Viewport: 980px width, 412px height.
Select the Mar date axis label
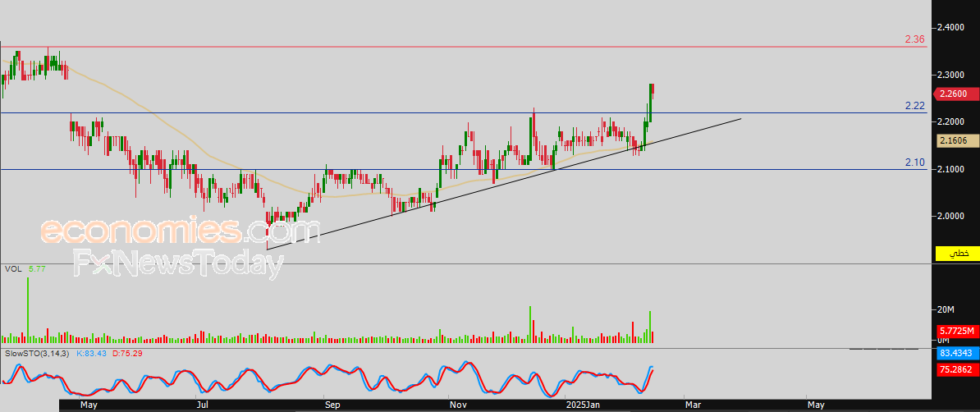coord(693,405)
